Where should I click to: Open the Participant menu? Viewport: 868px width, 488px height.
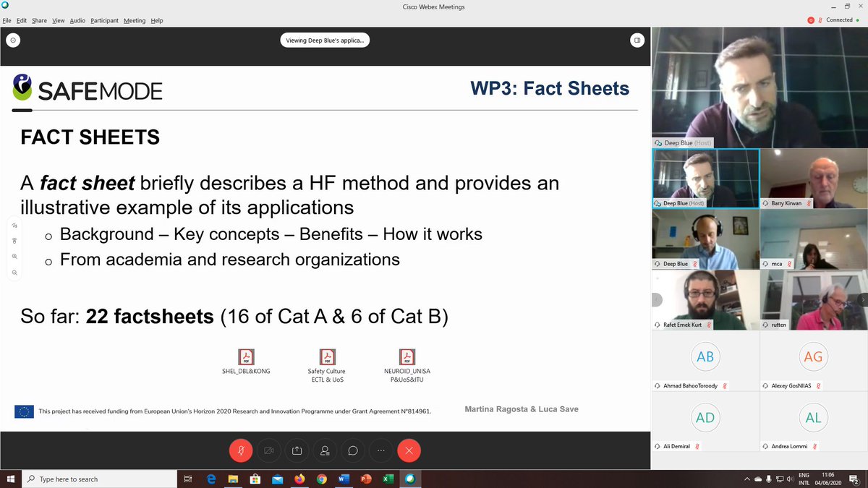[x=105, y=21]
